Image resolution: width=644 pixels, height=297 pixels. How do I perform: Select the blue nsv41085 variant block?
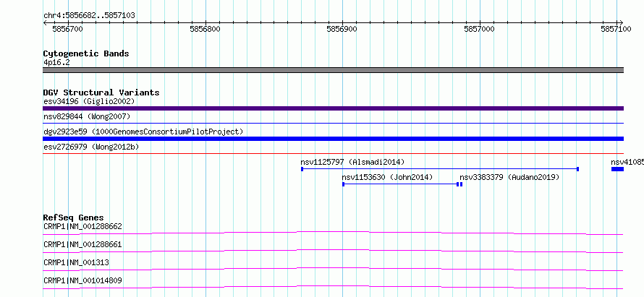click(617, 169)
